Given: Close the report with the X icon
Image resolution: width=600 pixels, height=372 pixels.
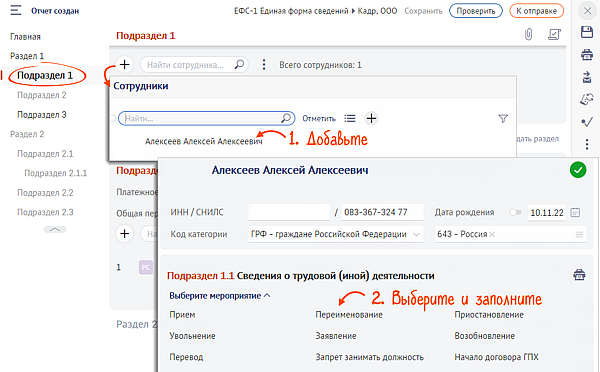Looking at the screenshot, I should [587, 11].
